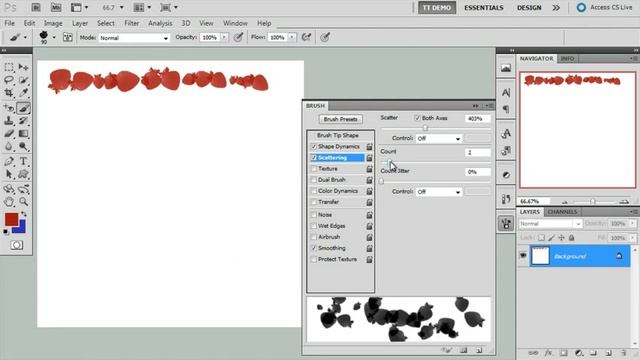Select the Gradient tool

coord(23,133)
